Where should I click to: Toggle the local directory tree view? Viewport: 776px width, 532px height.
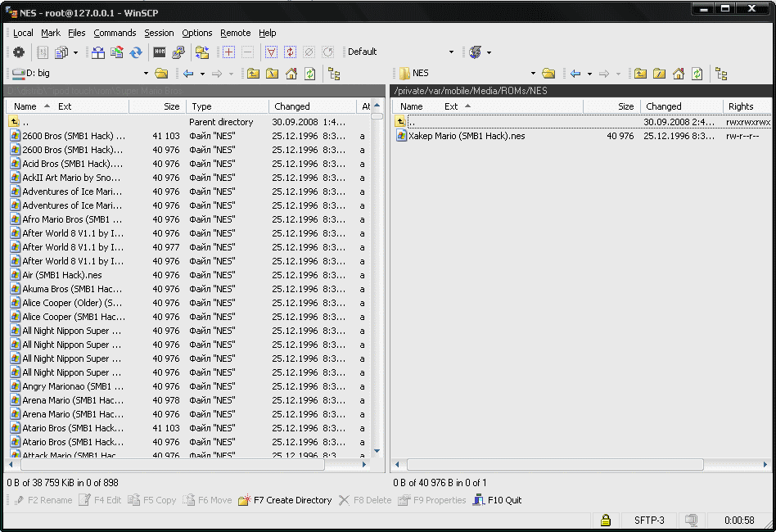[x=335, y=74]
